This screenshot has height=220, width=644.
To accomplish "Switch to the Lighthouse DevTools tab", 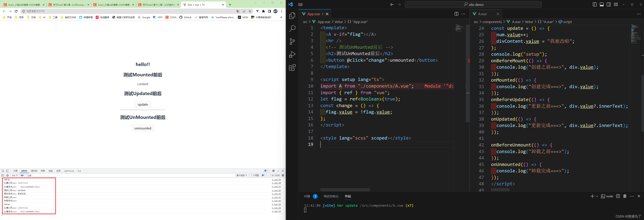I will (x=69, y=171).
